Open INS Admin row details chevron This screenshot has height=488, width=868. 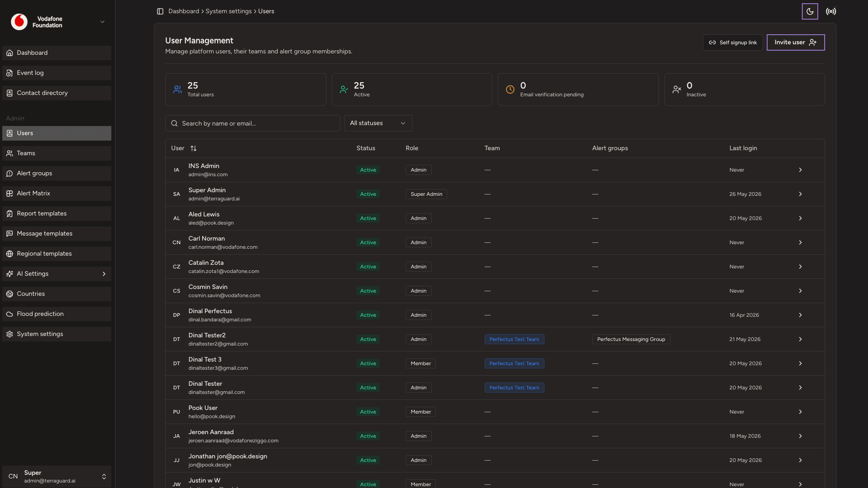tap(800, 170)
